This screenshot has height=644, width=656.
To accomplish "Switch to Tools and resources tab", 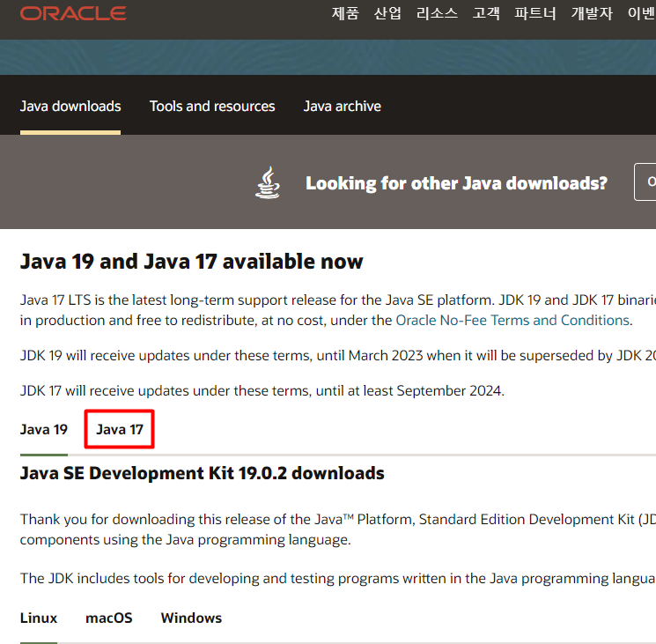I will [x=212, y=107].
